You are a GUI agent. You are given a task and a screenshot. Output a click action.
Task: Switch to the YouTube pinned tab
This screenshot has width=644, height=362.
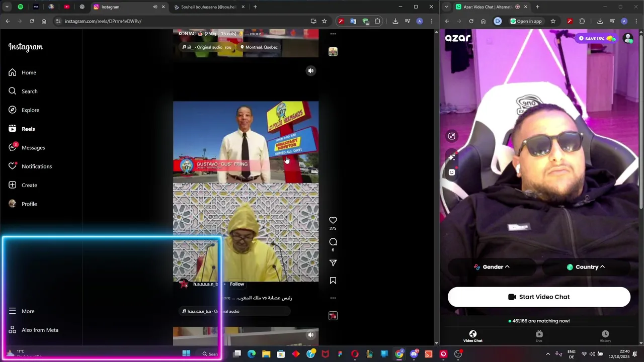[x=66, y=7]
